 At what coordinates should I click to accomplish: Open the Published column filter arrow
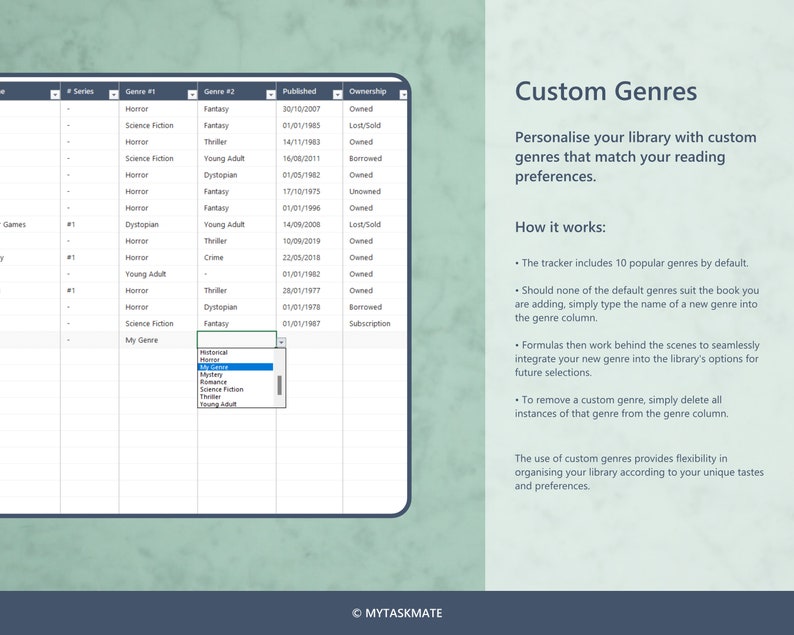[x=337, y=94]
